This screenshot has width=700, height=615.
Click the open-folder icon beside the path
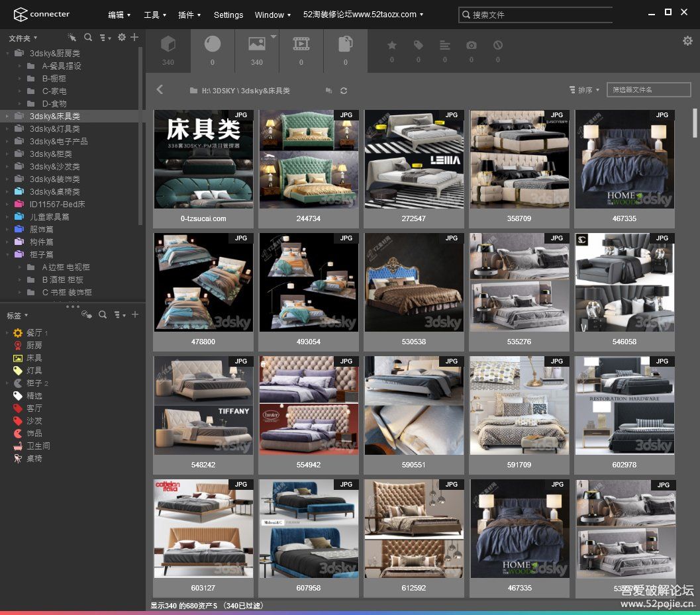(x=328, y=91)
